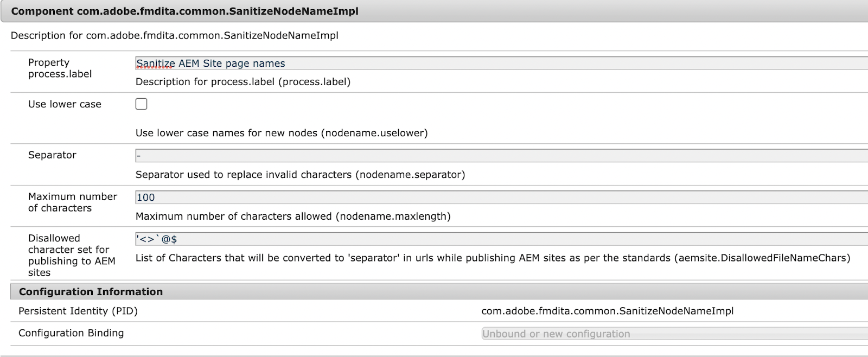This screenshot has width=868, height=357.
Task: Focus the Maximum number of characters field
Action: (502, 197)
